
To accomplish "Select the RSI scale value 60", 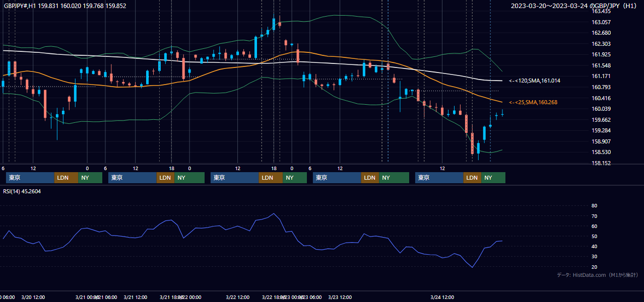I will click(x=594, y=226).
